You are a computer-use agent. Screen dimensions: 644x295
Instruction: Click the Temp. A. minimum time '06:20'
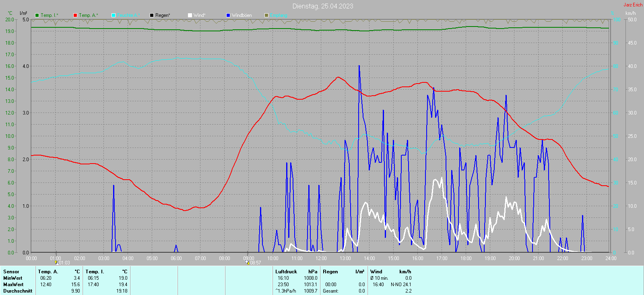coord(46,278)
